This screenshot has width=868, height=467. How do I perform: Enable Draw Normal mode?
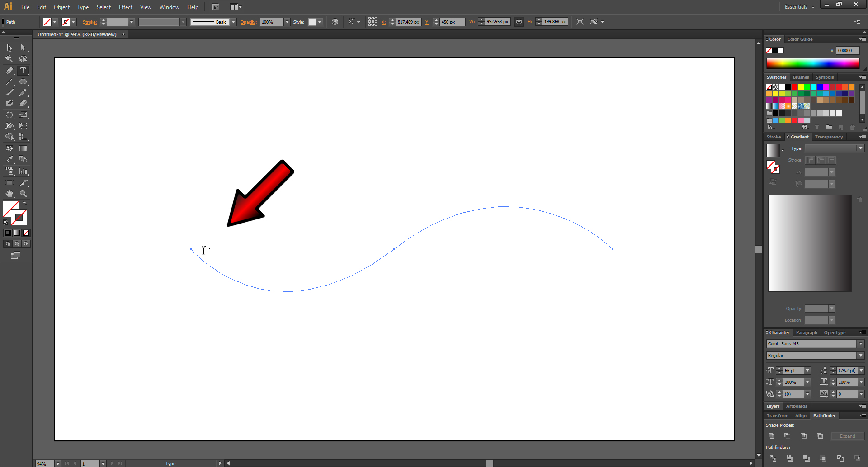(x=8, y=244)
